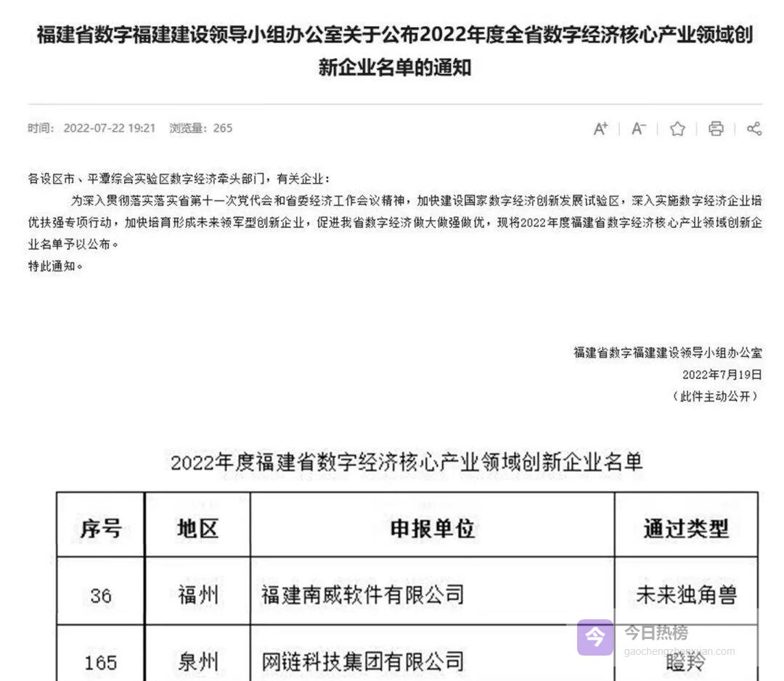Click the （此件主动公开） disclosure note

(x=715, y=396)
